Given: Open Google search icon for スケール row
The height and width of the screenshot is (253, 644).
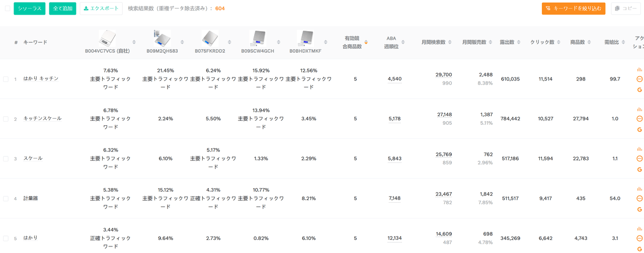Looking at the screenshot, I should [639, 170].
